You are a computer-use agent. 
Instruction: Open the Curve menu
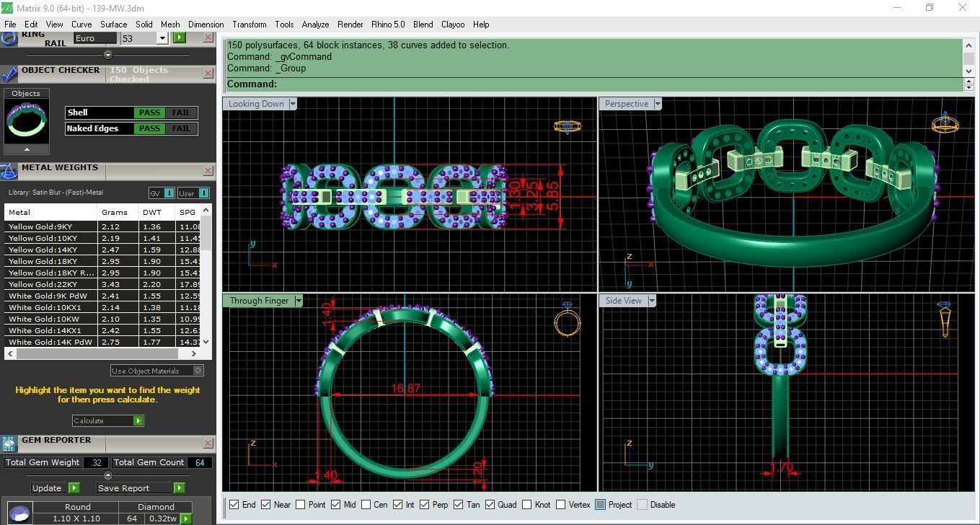(x=81, y=24)
